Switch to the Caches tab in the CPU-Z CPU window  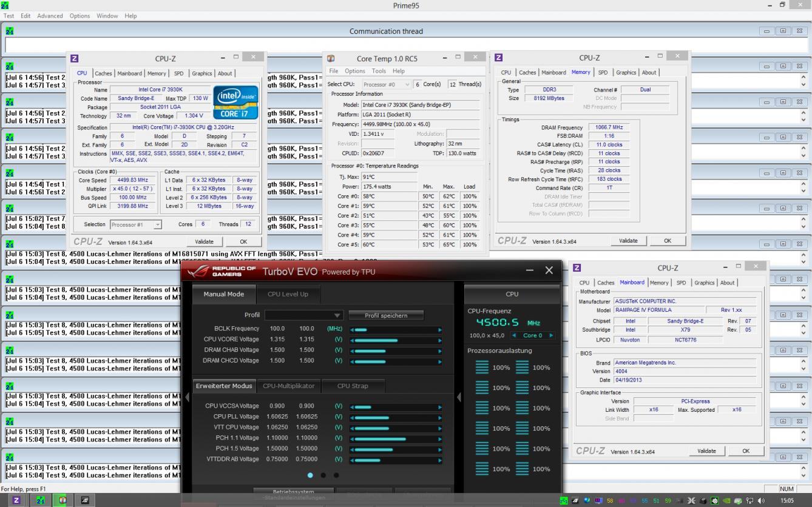(103, 73)
